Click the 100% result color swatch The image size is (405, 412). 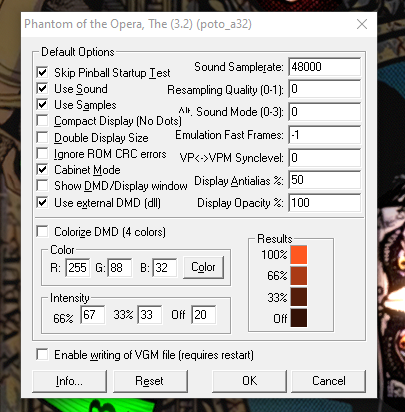point(299,255)
